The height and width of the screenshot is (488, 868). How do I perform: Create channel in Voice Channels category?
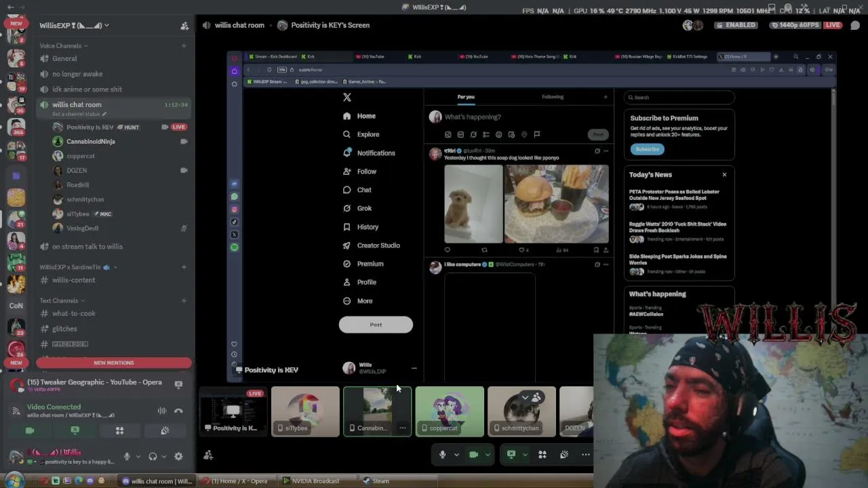[184, 46]
